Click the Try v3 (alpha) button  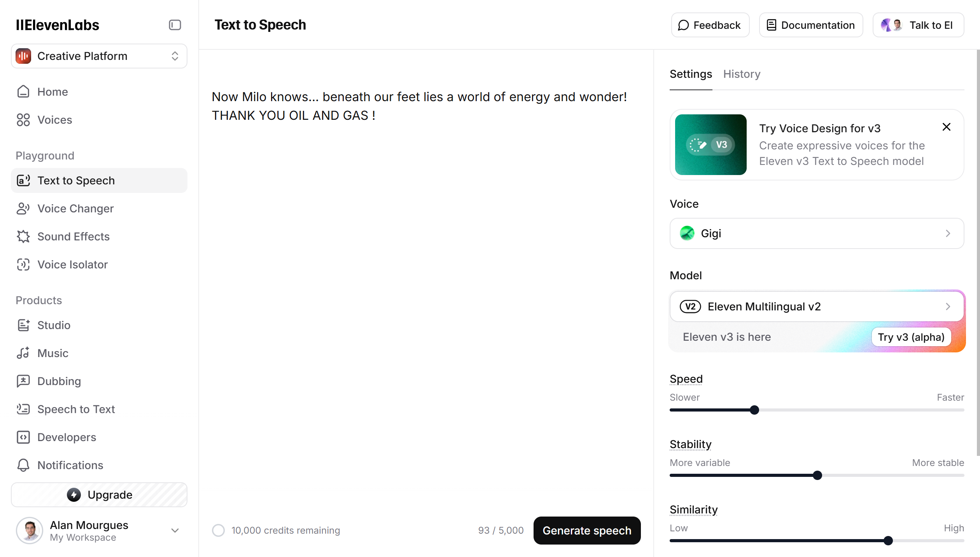coord(911,337)
